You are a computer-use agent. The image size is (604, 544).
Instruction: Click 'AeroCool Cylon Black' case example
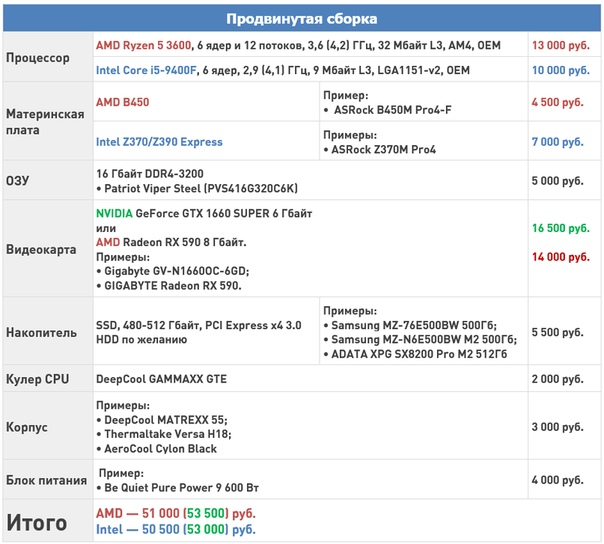[x=160, y=449]
